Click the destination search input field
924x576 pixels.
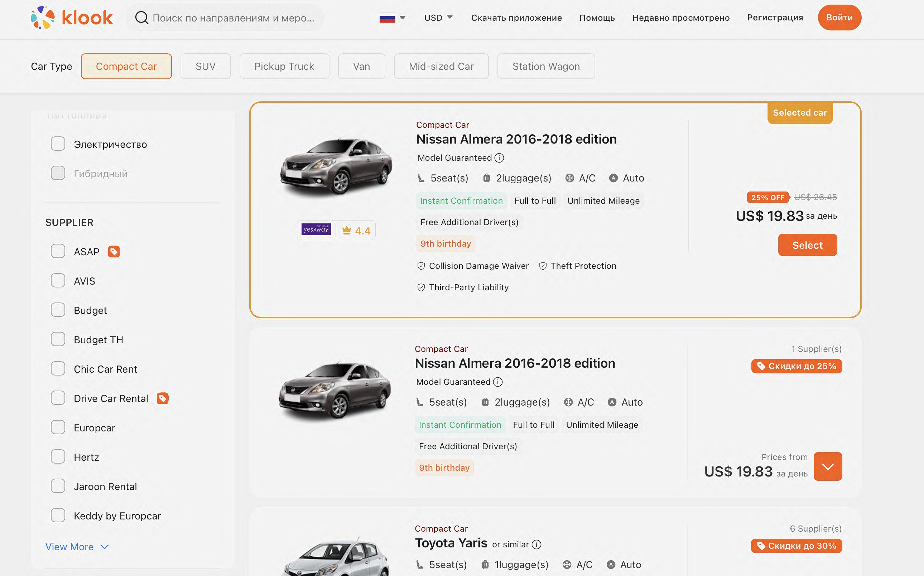coord(233,18)
